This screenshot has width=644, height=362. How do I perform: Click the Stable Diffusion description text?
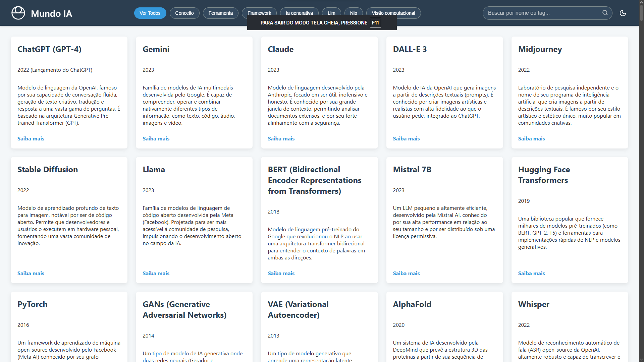coord(68,226)
